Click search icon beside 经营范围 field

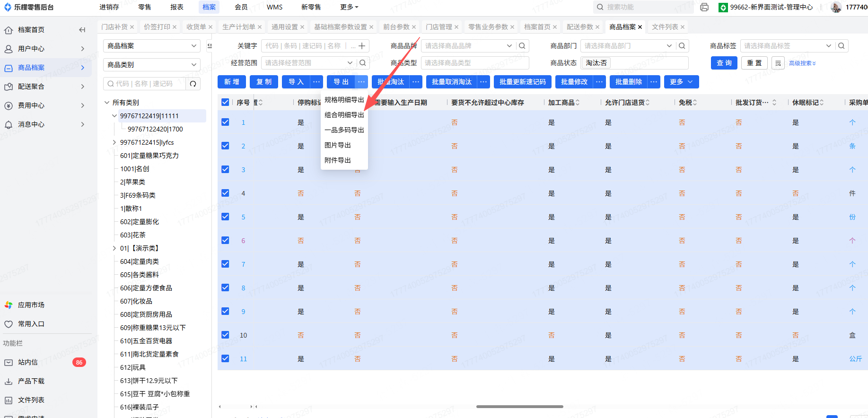click(362, 63)
